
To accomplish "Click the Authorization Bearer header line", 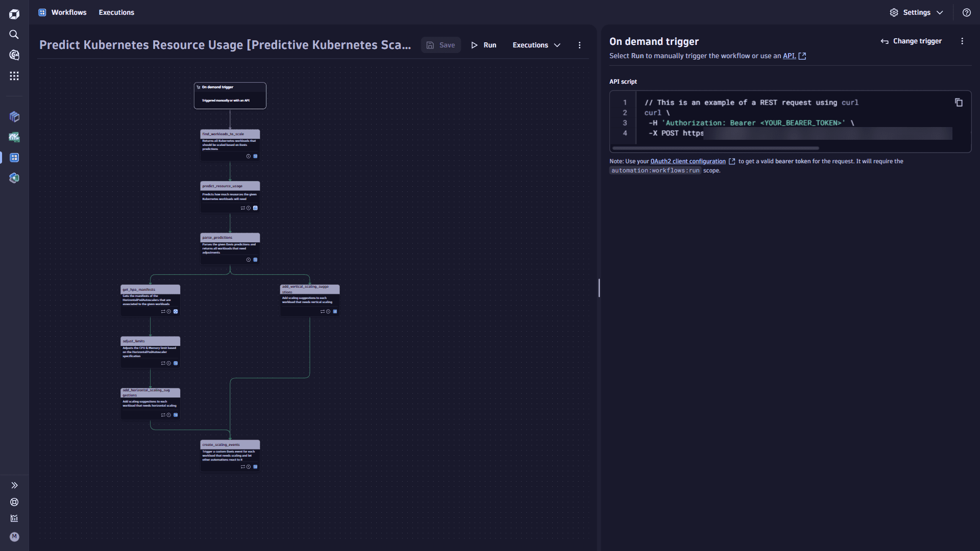I will coord(751,123).
